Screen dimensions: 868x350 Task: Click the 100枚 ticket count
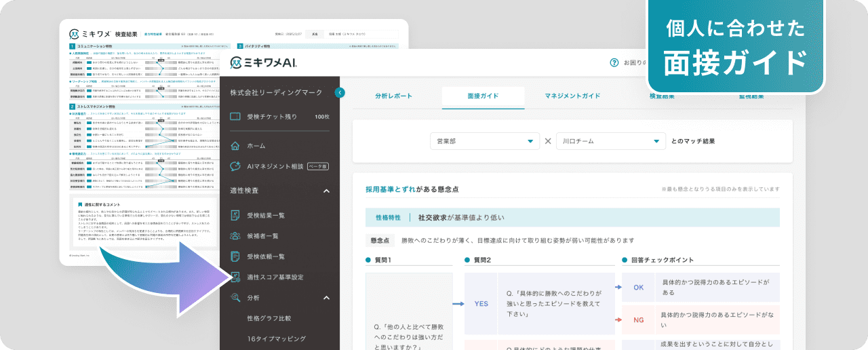coord(322,117)
